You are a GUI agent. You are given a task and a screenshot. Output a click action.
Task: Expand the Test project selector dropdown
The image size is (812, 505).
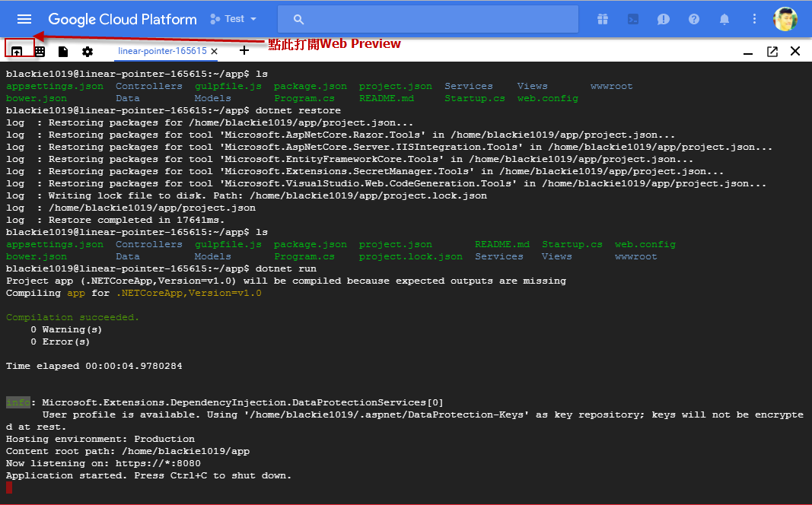[x=234, y=19]
